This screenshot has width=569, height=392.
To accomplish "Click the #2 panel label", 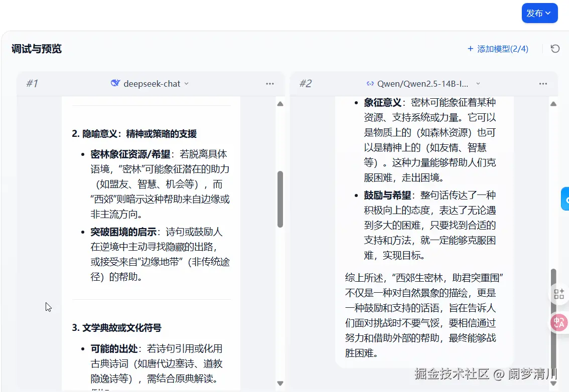I will pos(306,83).
